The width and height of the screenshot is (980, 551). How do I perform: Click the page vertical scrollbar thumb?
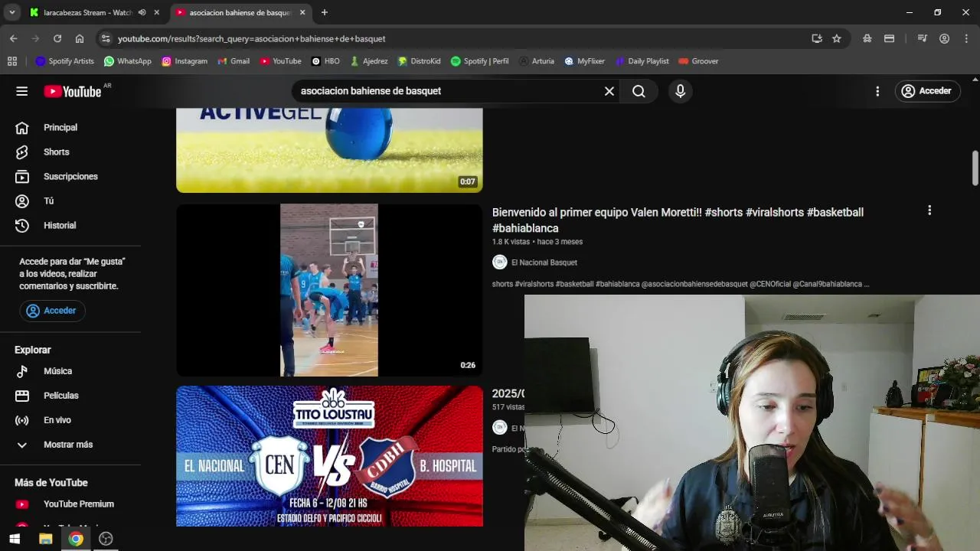(x=975, y=168)
